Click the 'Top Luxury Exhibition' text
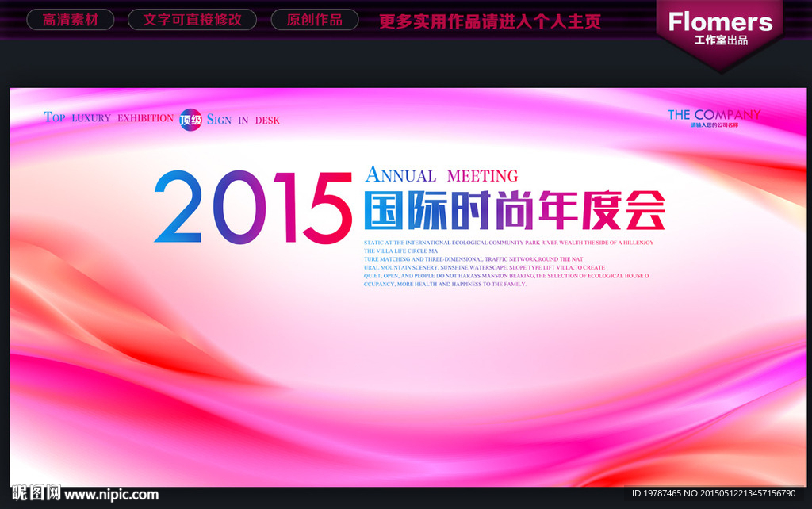812x509 pixels. click(x=109, y=117)
